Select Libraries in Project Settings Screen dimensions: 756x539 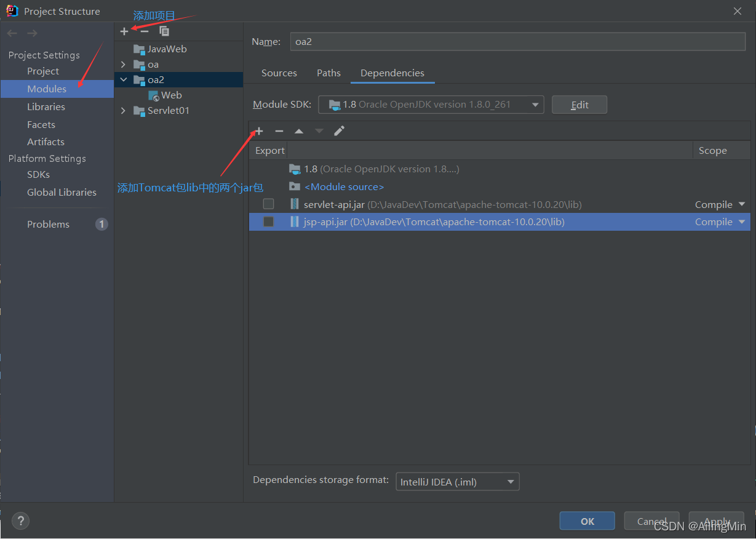46,107
